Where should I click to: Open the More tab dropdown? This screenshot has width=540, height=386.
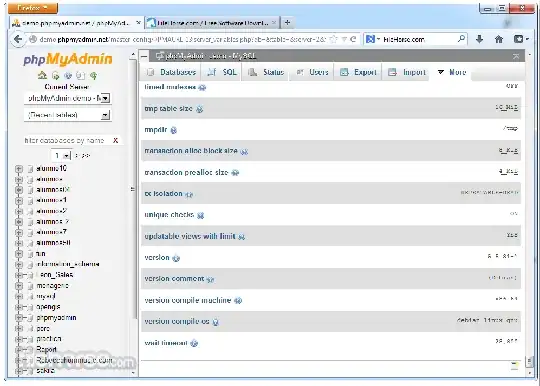point(452,72)
